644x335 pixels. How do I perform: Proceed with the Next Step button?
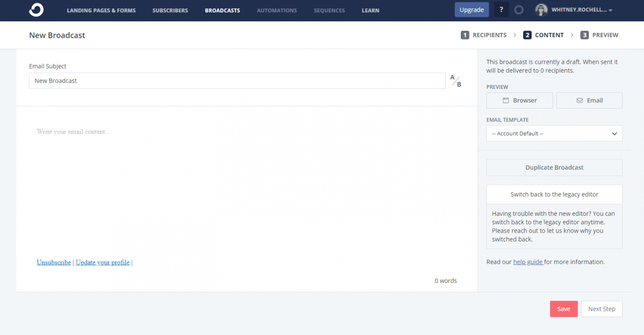click(602, 309)
